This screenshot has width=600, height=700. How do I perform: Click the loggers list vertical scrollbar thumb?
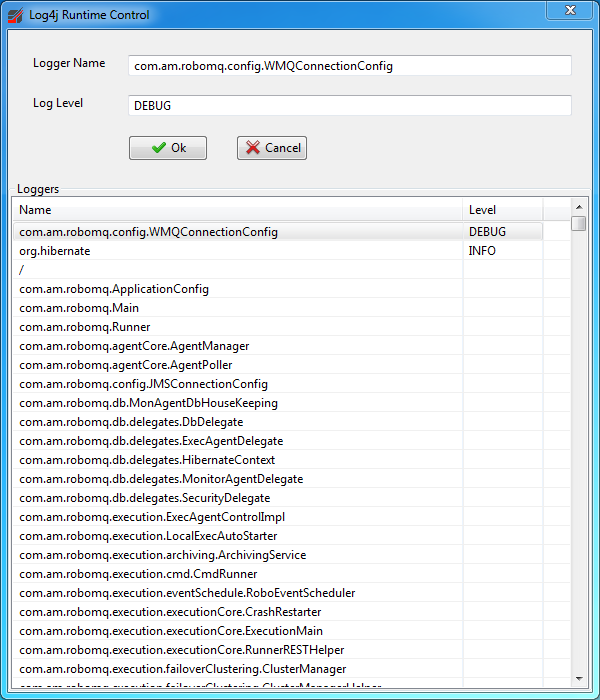pyautogui.click(x=579, y=224)
